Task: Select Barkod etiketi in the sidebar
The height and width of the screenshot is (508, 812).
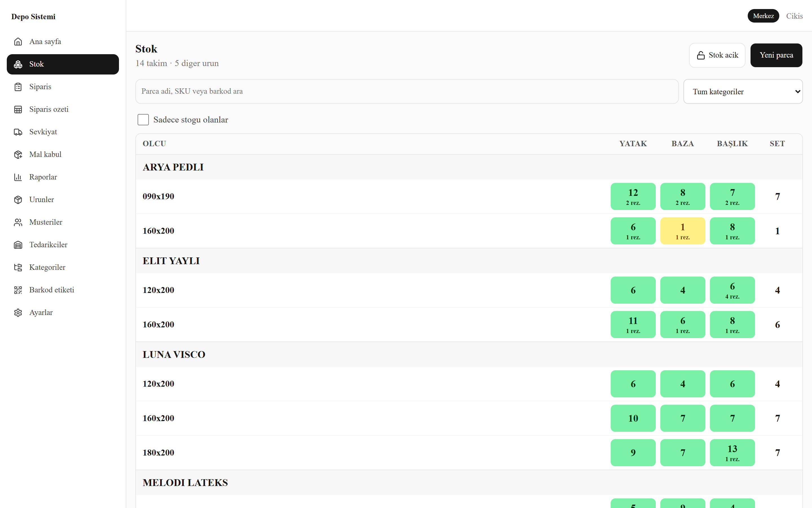Action: pyautogui.click(x=63, y=290)
